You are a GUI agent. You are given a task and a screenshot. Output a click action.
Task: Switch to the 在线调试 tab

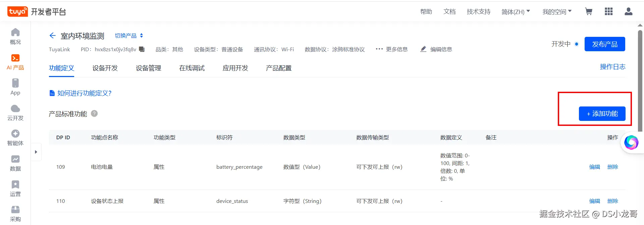(x=192, y=68)
